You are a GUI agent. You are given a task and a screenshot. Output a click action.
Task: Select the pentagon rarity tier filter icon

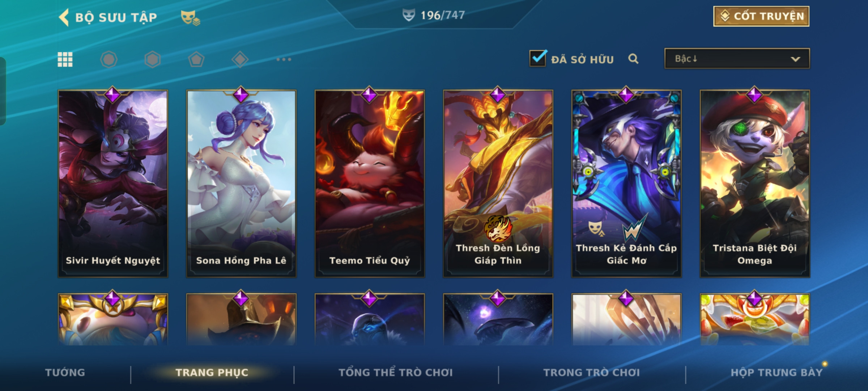pos(196,59)
